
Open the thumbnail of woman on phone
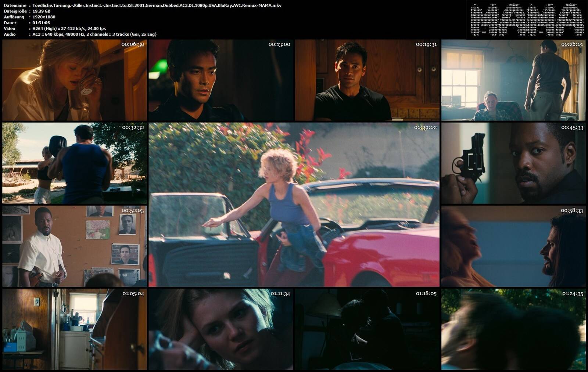(x=74, y=80)
